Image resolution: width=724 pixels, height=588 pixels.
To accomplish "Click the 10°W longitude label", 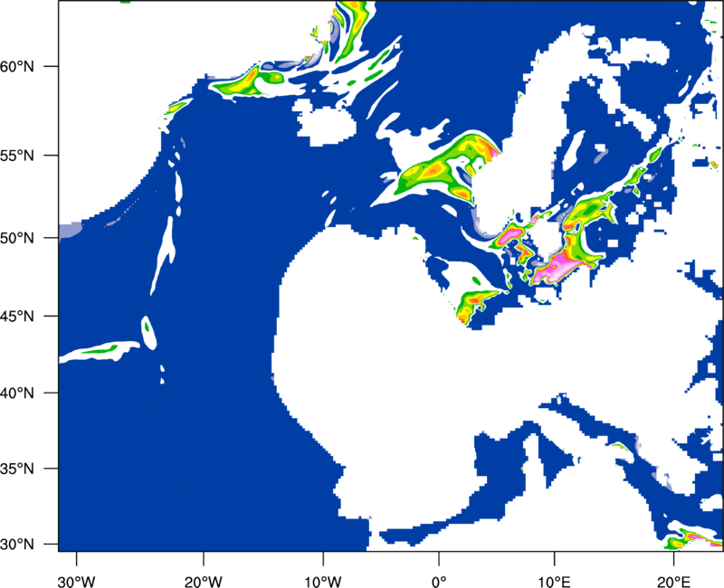I will (x=323, y=582).
